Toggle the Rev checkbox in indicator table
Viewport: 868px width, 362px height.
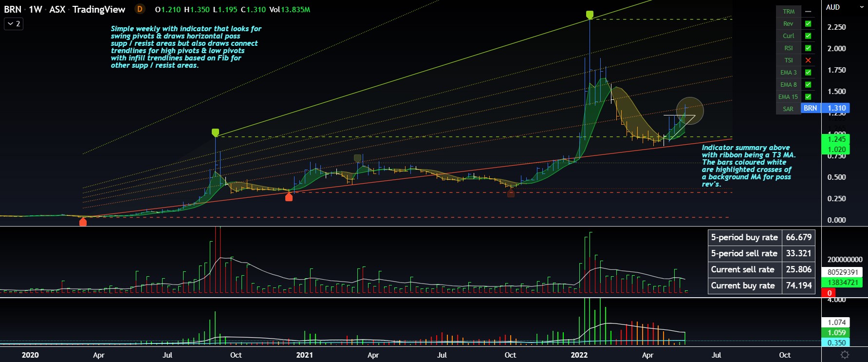point(808,24)
